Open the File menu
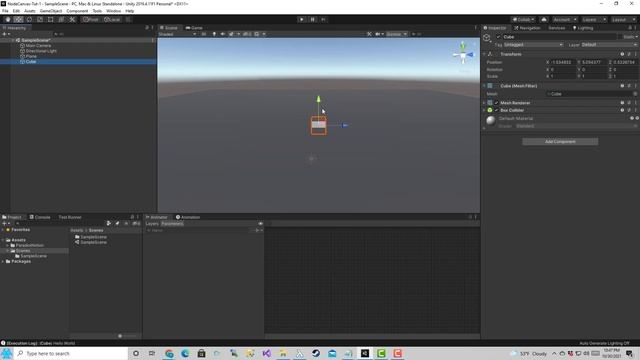 click(5, 11)
